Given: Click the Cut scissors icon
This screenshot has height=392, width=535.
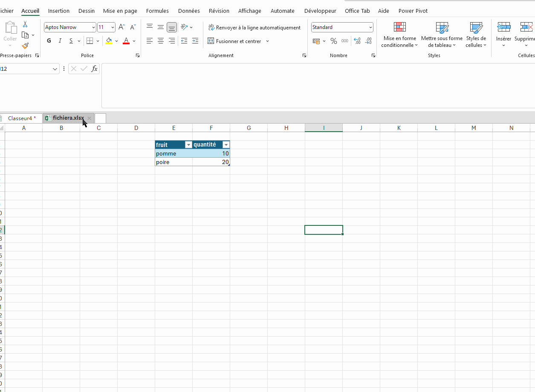Looking at the screenshot, I should tap(25, 24).
